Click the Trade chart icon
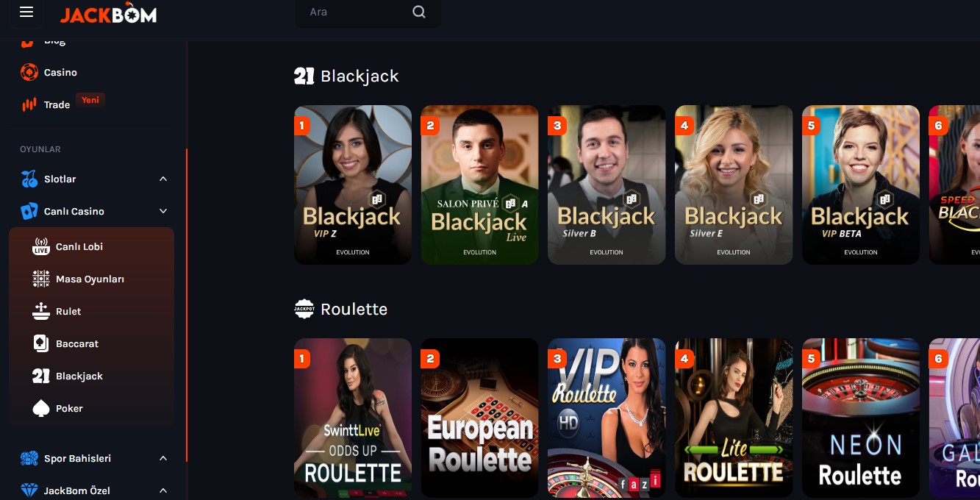This screenshot has height=500, width=980. point(29,104)
